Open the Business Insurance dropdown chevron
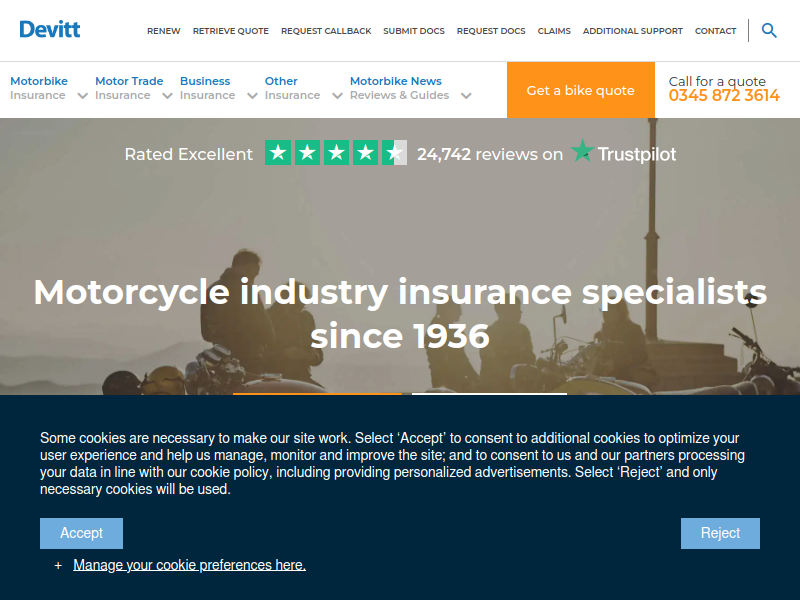 [x=252, y=95]
